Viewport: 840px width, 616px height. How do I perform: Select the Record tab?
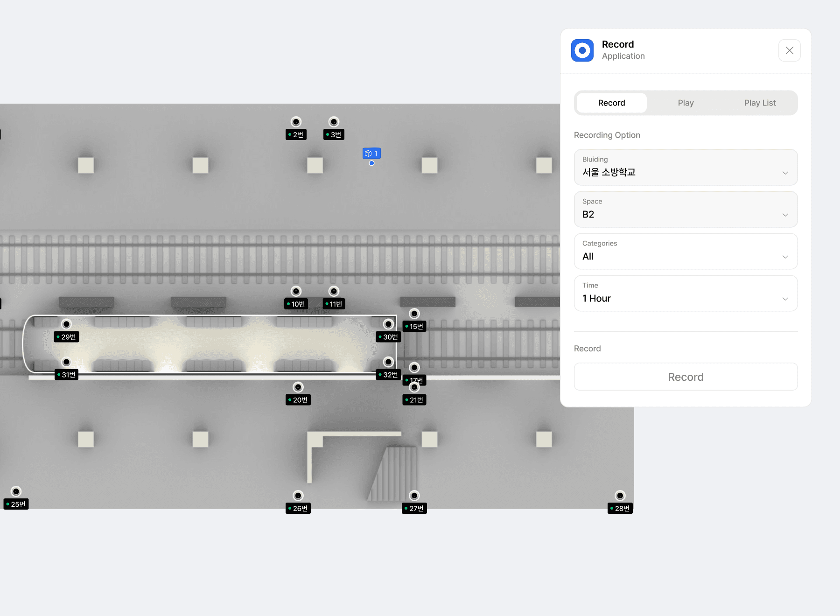tap(611, 103)
